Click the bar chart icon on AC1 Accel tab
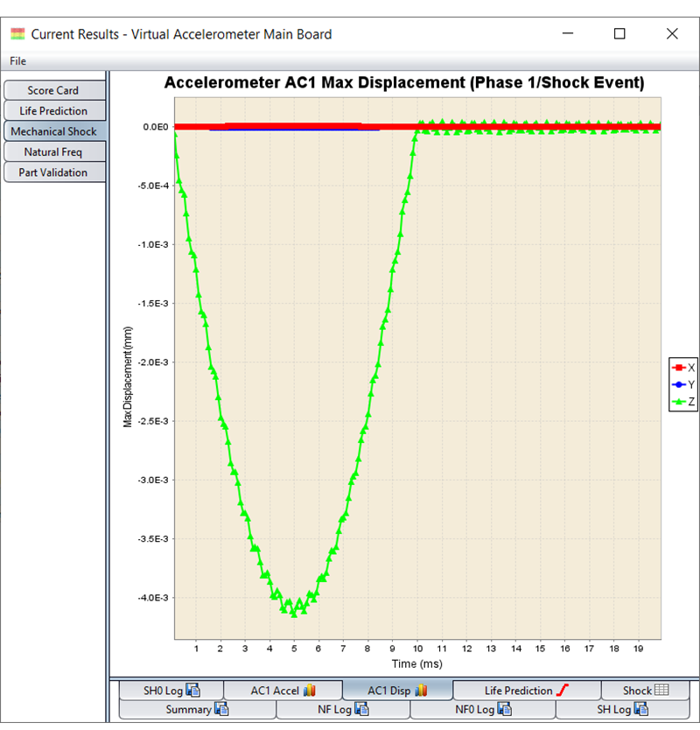The image size is (700, 730). [x=310, y=691]
